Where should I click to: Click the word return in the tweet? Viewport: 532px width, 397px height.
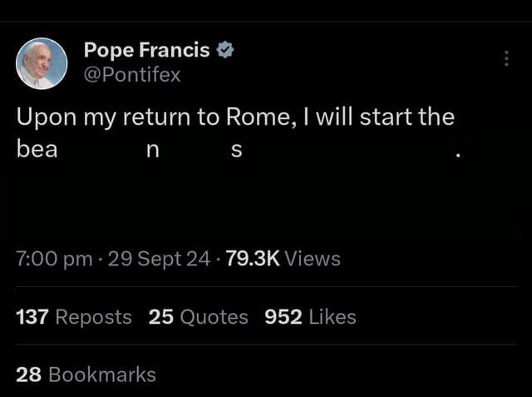[157, 117]
